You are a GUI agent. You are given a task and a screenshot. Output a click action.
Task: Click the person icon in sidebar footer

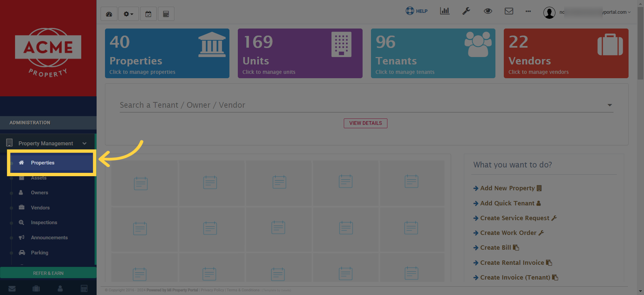tap(60, 289)
